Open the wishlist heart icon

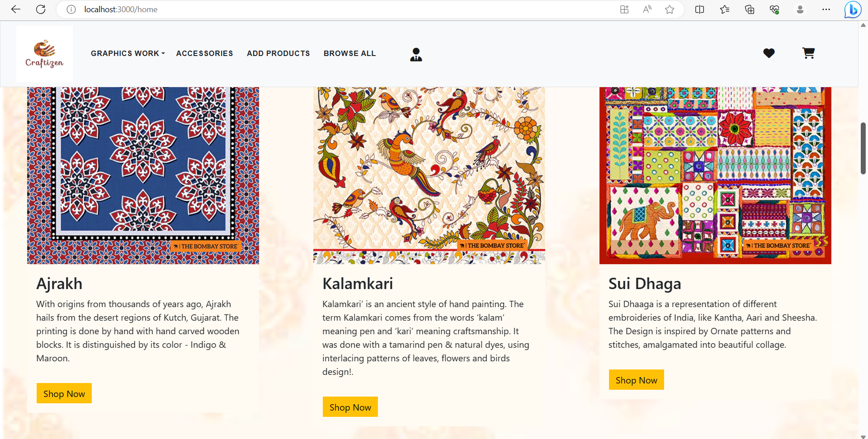coord(769,53)
